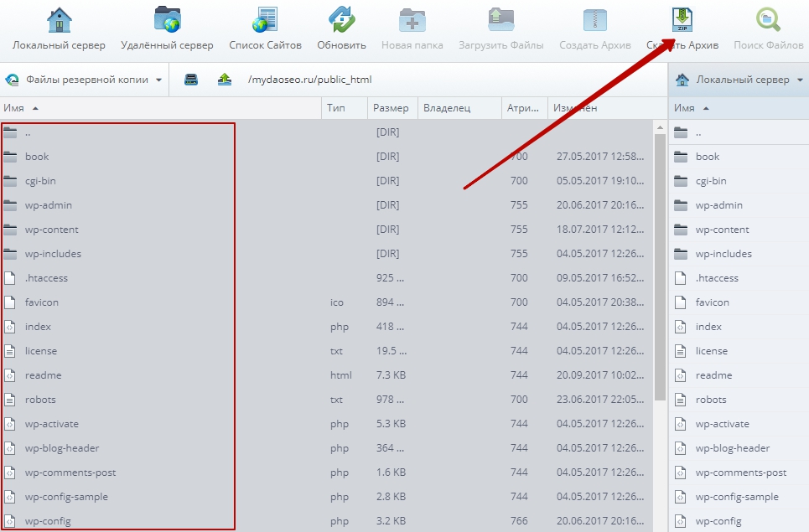Select the cgi-bin folder icon in the left panel
The width and height of the screenshot is (809, 532).
point(10,180)
